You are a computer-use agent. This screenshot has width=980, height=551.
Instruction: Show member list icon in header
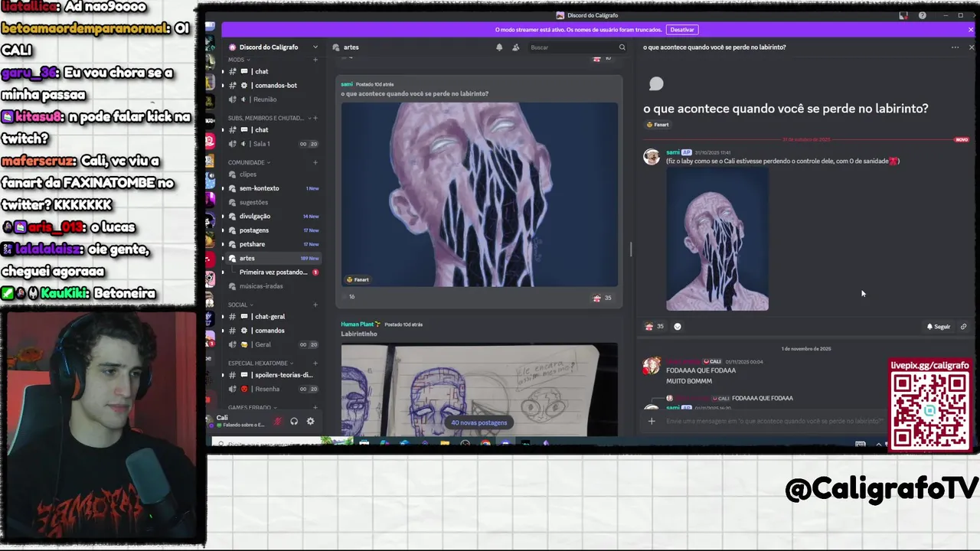(515, 47)
